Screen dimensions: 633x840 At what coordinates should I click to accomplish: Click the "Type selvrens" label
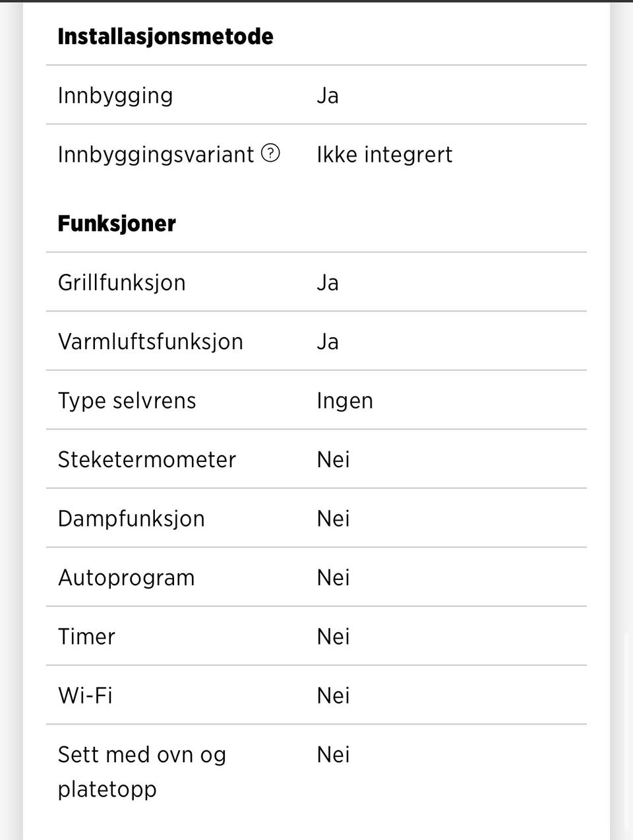click(127, 401)
